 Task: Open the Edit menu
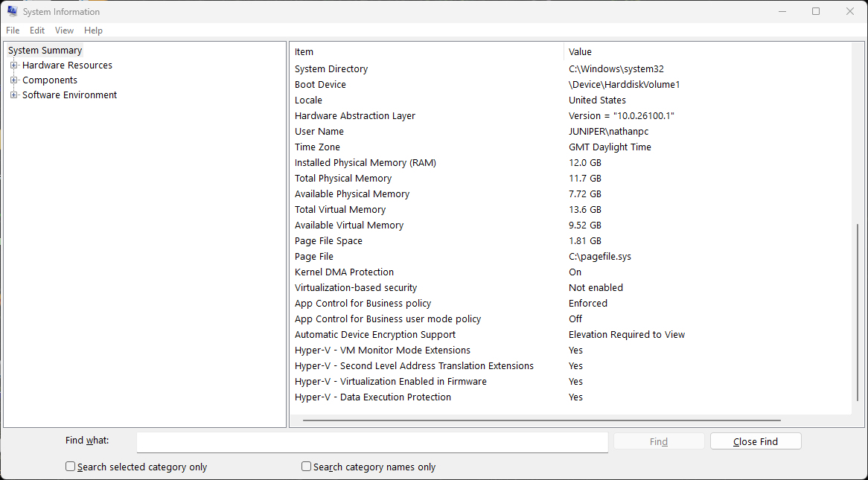(x=37, y=31)
